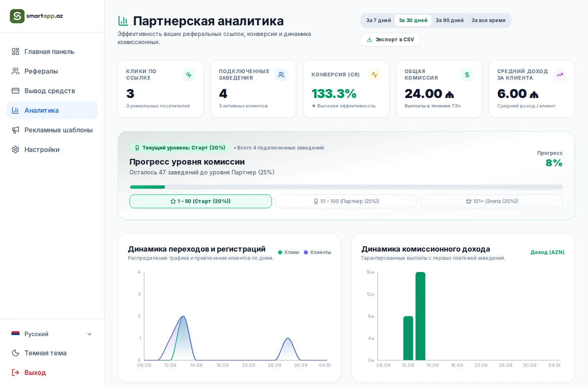Open the Русский language dropdown
This screenshot has height=388, width=588.
click(52, 334)
